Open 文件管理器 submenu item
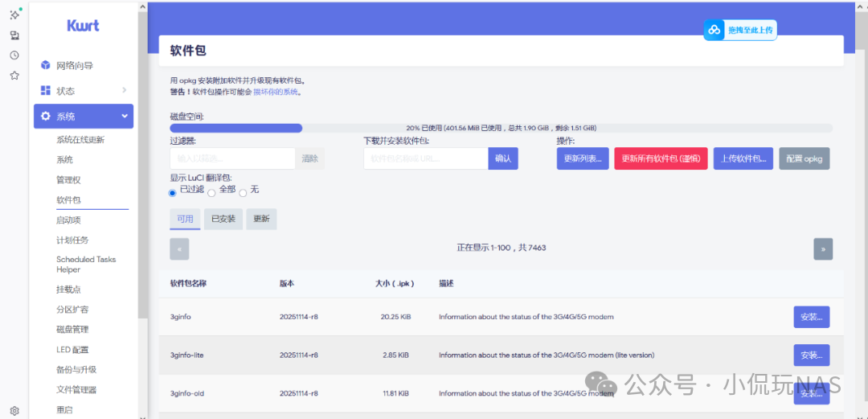Image resolution: width=868 pixels, height=419 pixels. 76,389
